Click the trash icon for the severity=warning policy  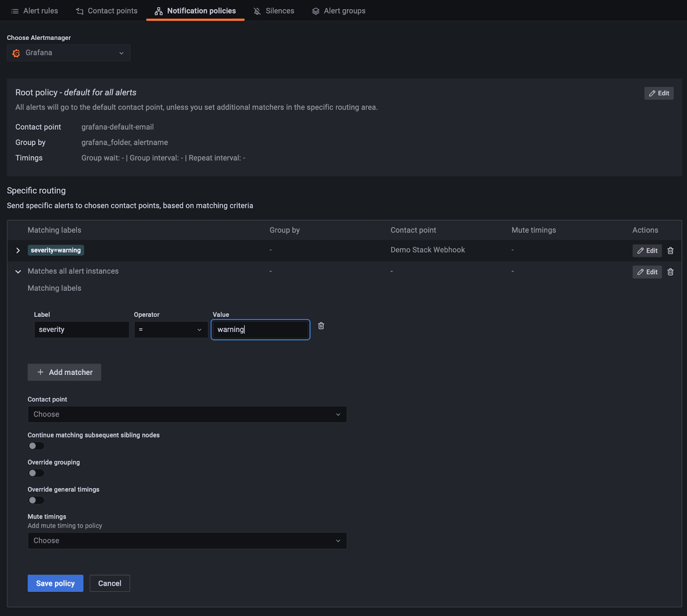(670, 250)
